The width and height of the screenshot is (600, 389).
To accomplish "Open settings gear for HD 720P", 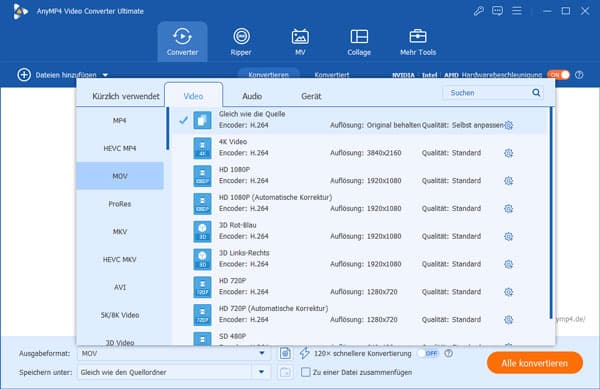I will [509, 292].
